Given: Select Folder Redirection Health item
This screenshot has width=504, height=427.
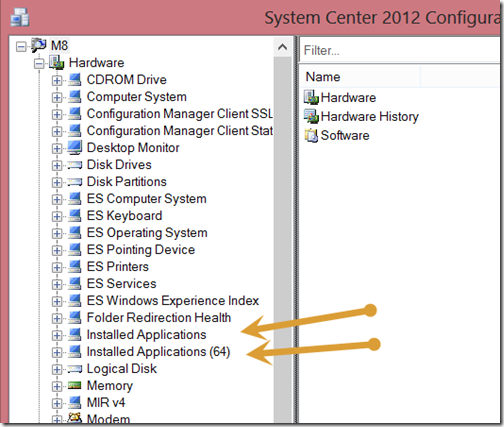Looking at the screenshot, I should (159, 317).
